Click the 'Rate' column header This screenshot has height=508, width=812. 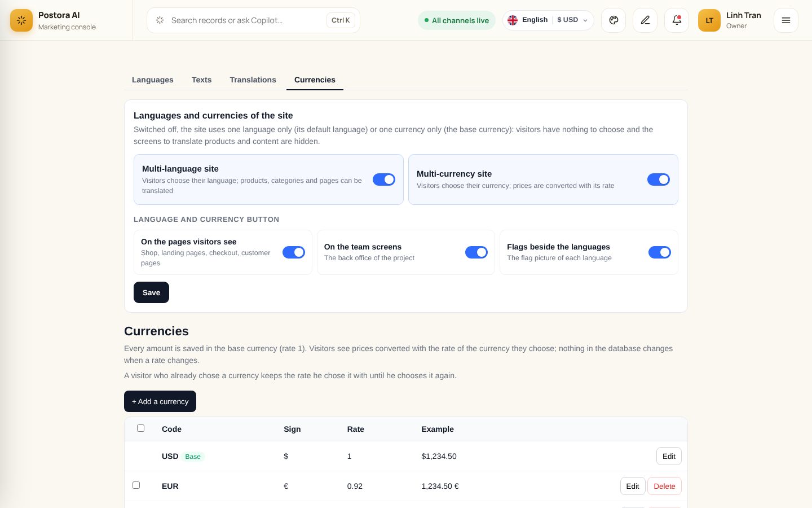coord(356,429)
